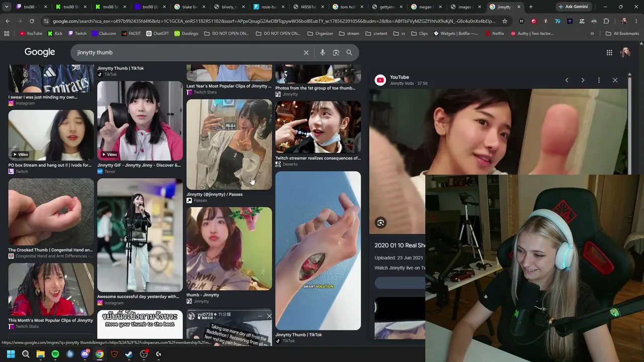The height and width of the screenshot is (362, 644).
Task: Open the Google apps grid
Action: tap(609, 52)
